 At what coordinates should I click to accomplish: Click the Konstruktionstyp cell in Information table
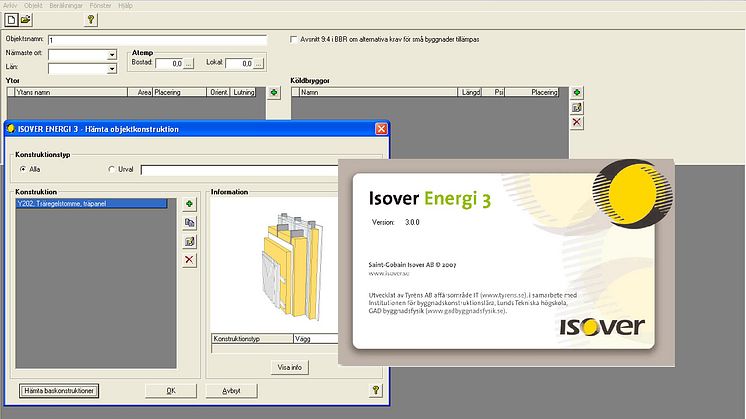point(253,339)
